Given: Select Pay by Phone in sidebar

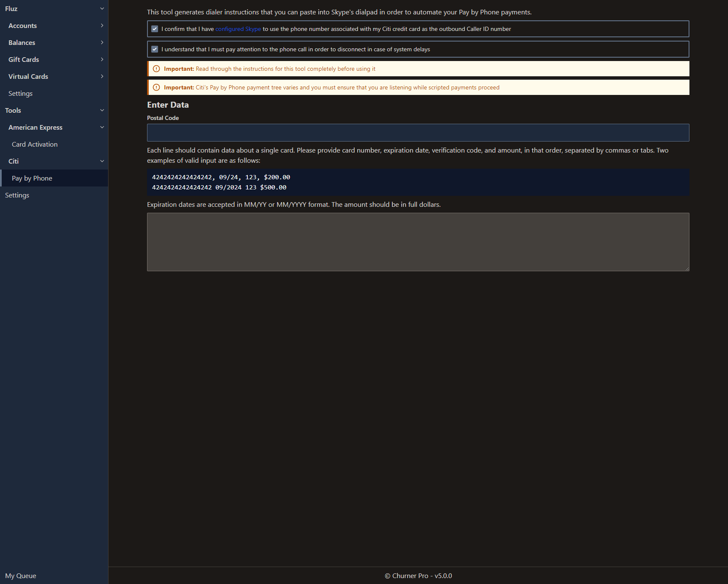Looking at the screenshot, I should coord(32,178).
